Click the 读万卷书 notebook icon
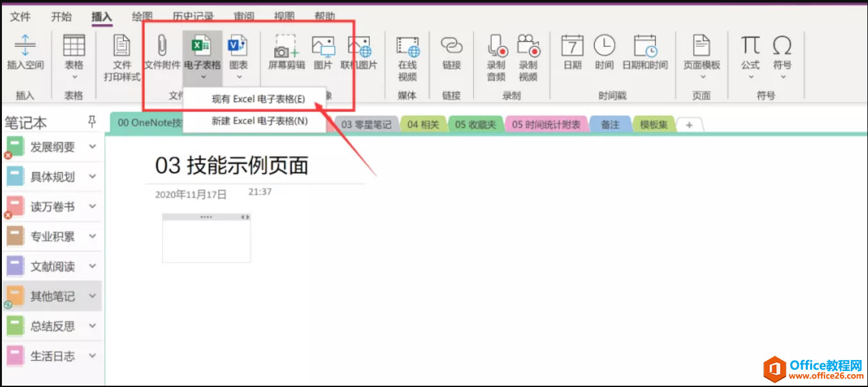This screenshot has height=387, width=868. point(15,207)
